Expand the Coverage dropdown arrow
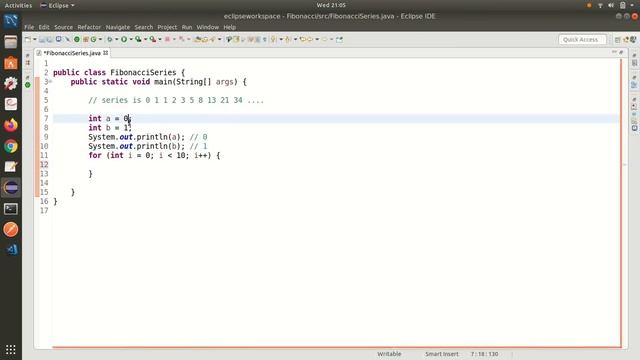Screen dimensions: 640x360 (x=145, y=40)
